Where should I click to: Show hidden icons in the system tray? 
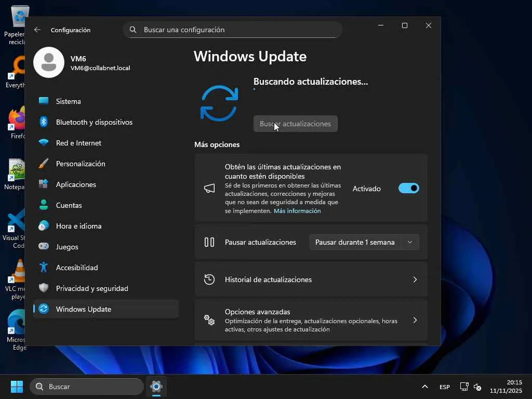(425, 387)
